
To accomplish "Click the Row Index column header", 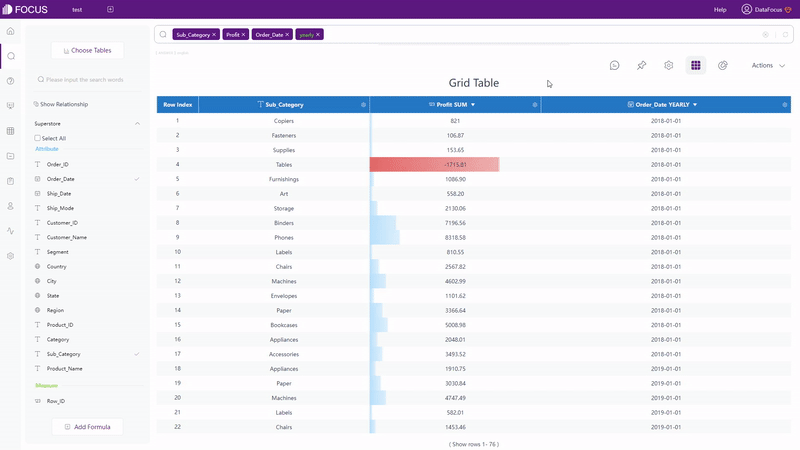I will (x=178, y=105).
